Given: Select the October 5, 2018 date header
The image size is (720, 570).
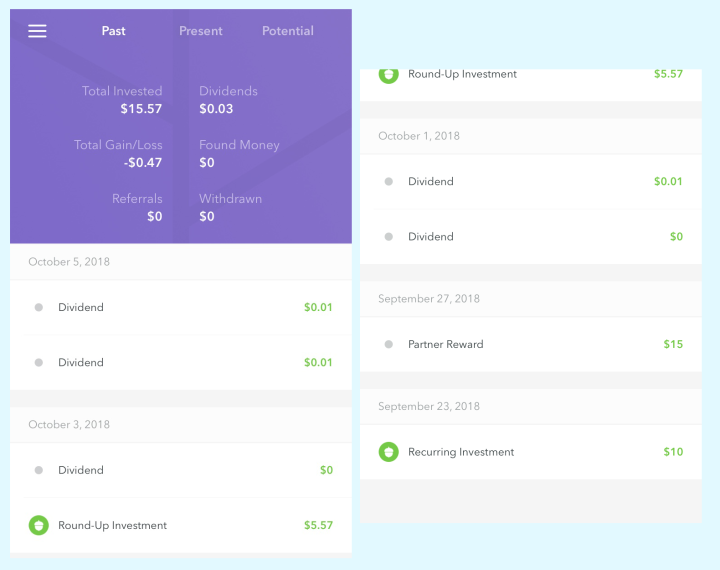Looking at the screenshot, I should coord(181,262).
